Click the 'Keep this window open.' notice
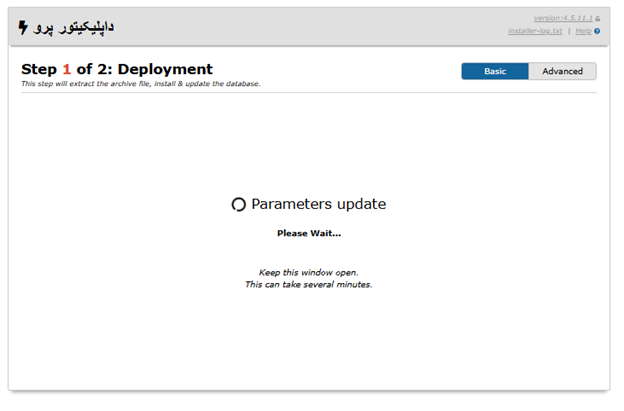The width and height of the screenshot is (624, 411). [309, 273]
